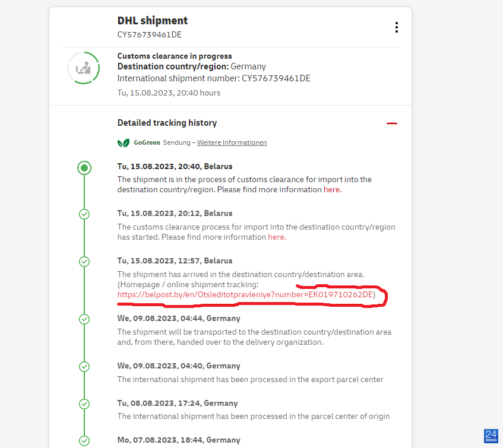Click the 'here' link in the 20:12 entry
Viewport: 503px width, 448px height.
point(277,237)
